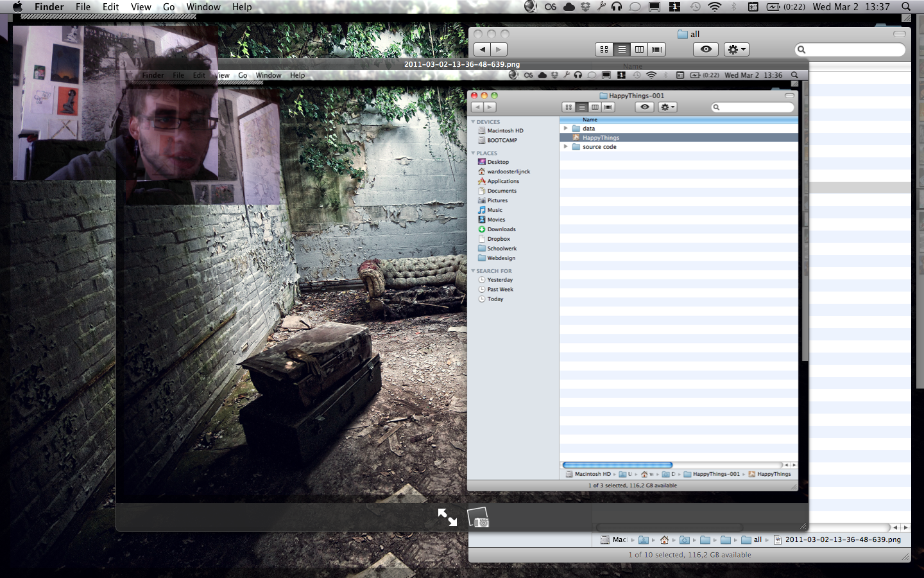Switch 'all' window to icon view

[604, 49]
